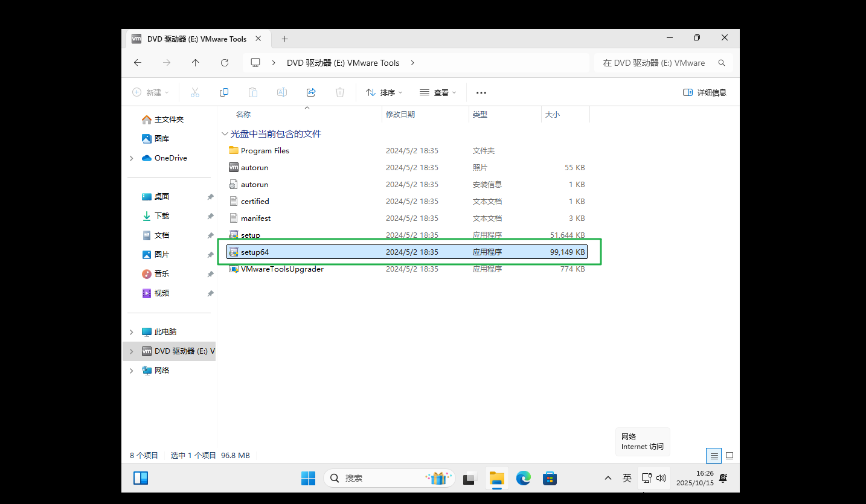Click the search magnifier icon in Explorer
The width and height of the screenshot is (866, 504).
click(722, 63)
